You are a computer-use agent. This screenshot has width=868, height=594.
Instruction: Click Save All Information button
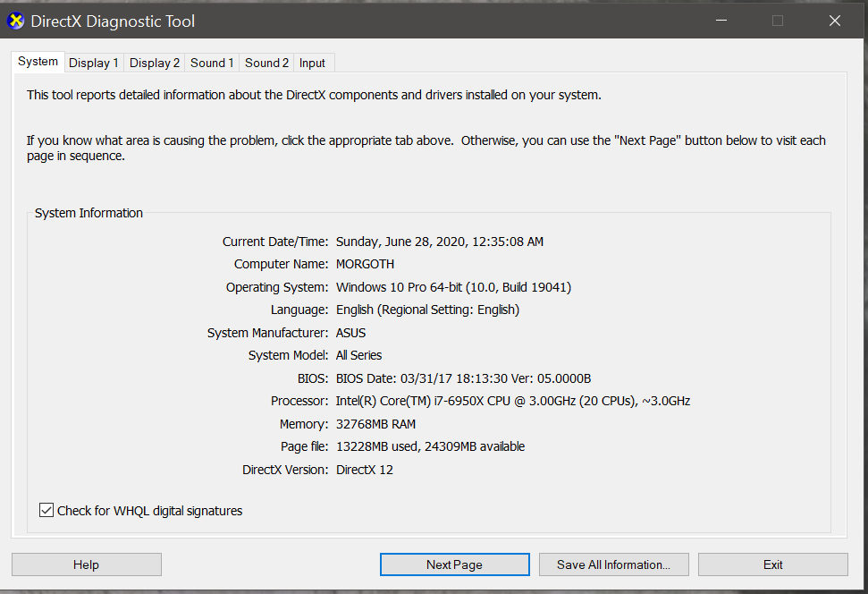tap(614, 564)
